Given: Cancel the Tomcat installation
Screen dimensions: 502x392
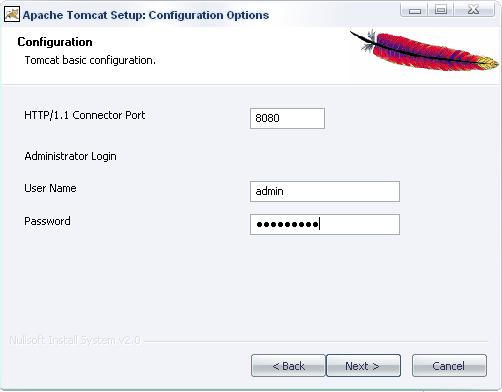Looking at the screenshot, I should pyautogui.click(x=449, y=366).
